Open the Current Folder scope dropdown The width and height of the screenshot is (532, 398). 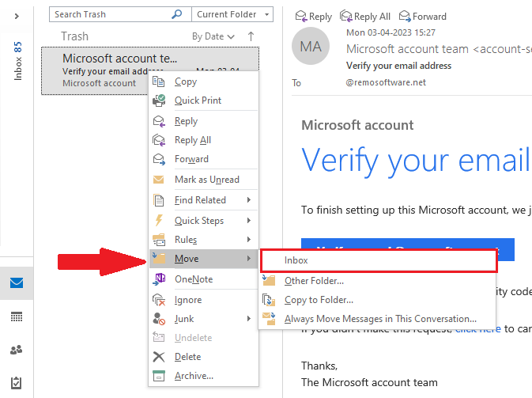pyautogui.click(x=232, y=14)
